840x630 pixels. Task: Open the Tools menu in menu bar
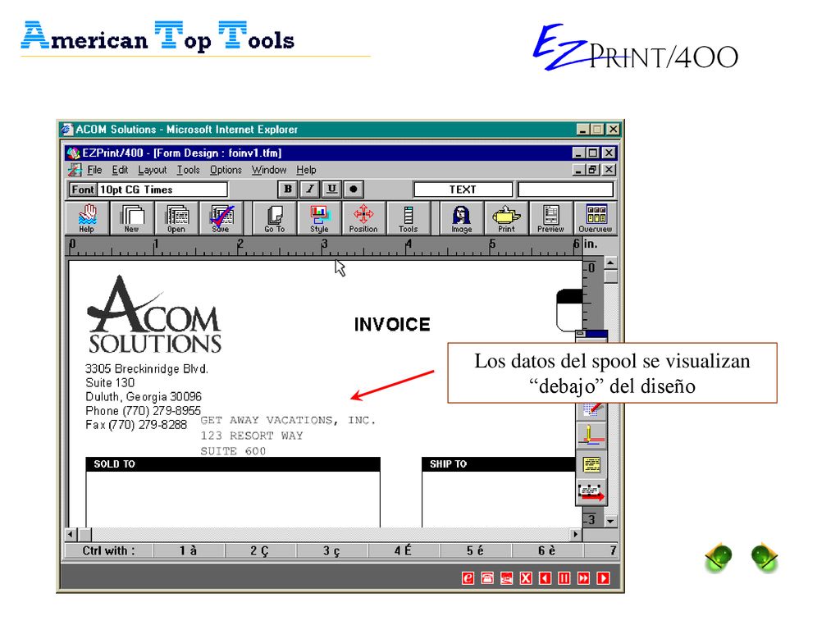(x=189, y=170)
